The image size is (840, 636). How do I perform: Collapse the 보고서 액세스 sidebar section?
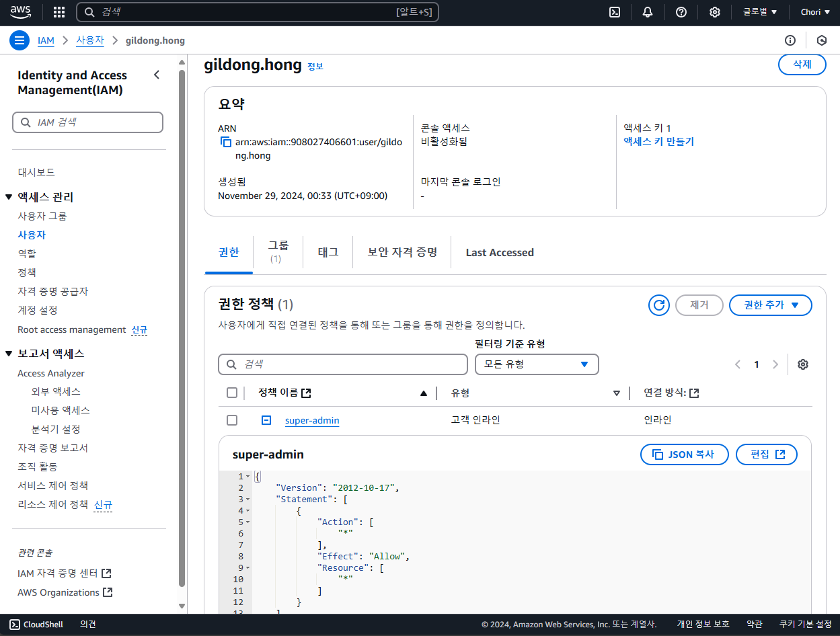click(x=9, y=354)
